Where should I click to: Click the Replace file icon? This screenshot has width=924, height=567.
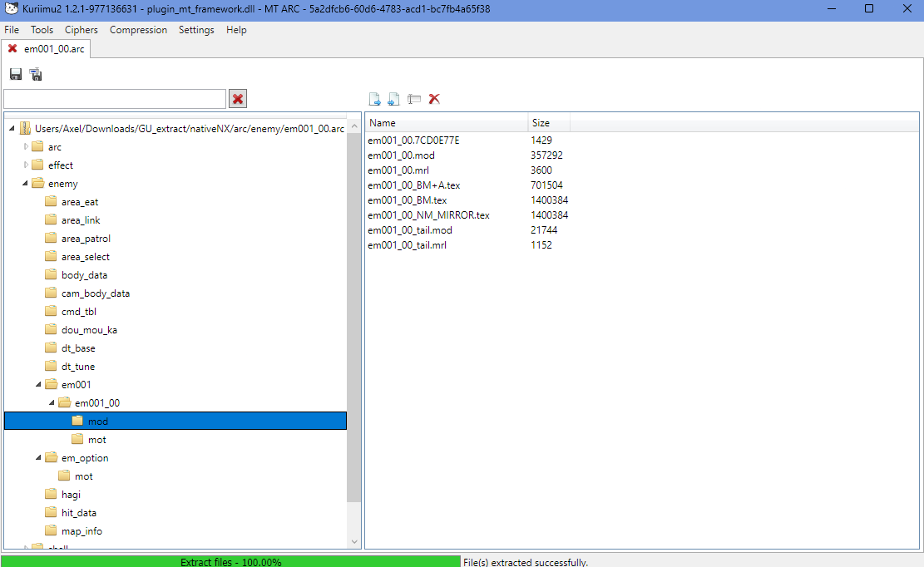point(394,99)
